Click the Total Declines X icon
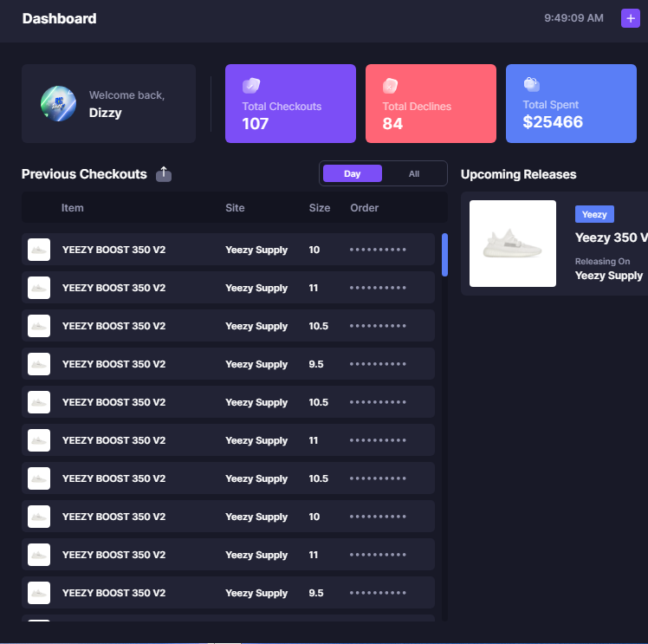Screen dimensions: 648x644 click(x=390, y=86)
